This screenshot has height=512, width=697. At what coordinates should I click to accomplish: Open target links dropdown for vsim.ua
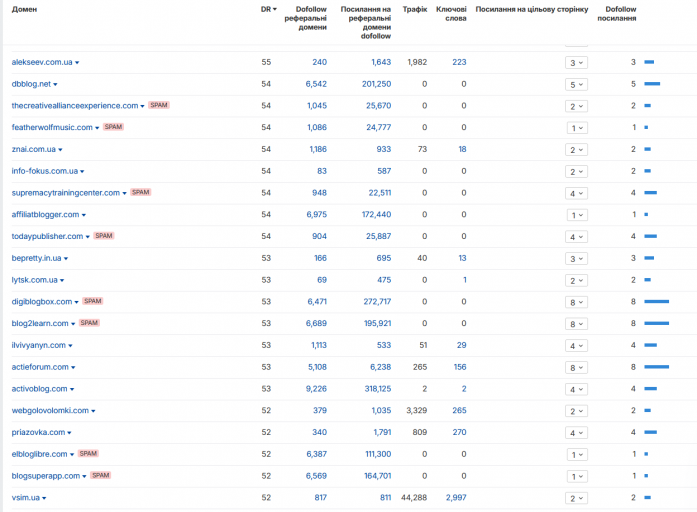[x=577, y=498]
